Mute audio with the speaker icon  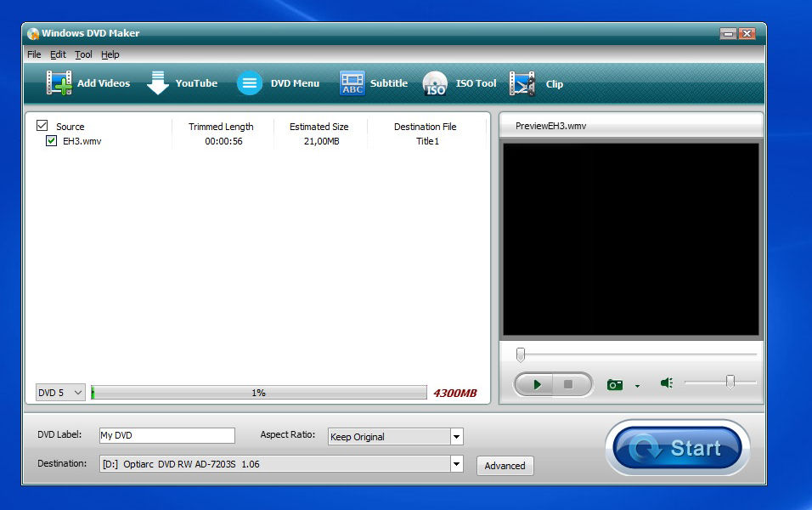pyautogui.click(x=667, y=383)
